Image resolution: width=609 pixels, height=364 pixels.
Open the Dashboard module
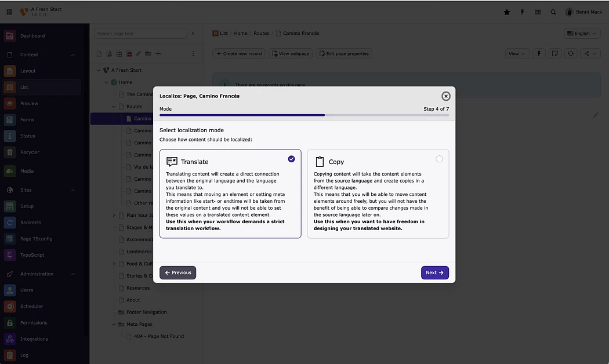(32, 36)
